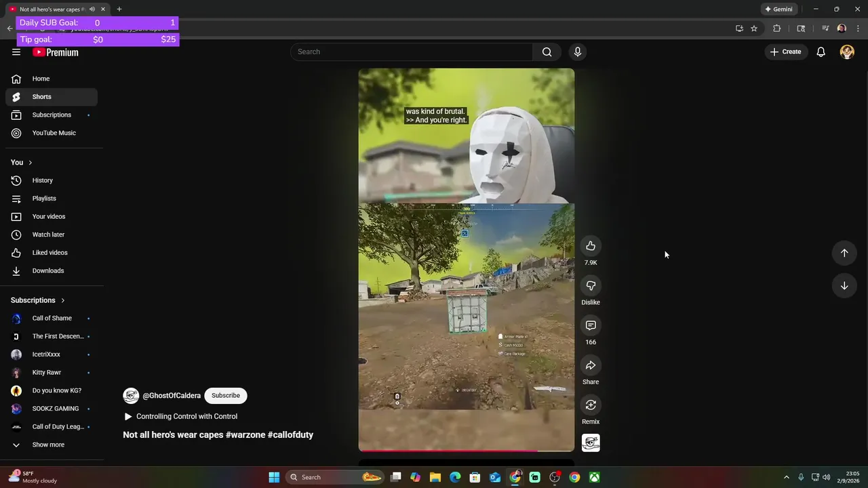Click the install app icon in address bar

point(739,28)
